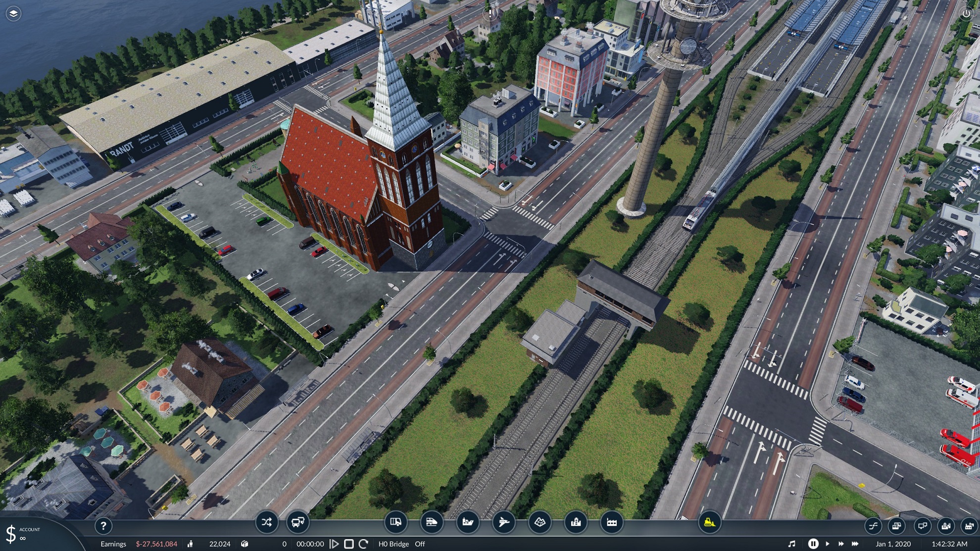The image size is (980, 551).
Task: Open the air construction plane icon
Action: [504, 522]
